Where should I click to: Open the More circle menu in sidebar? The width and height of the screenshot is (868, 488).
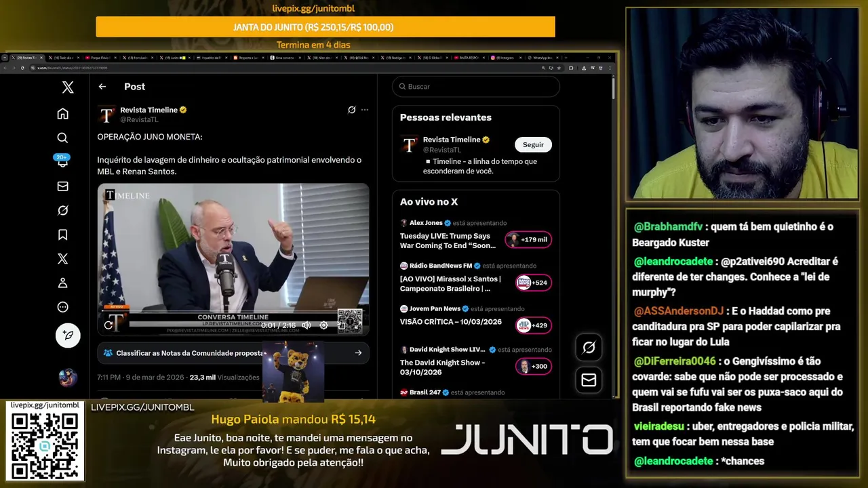pos(62,307)
